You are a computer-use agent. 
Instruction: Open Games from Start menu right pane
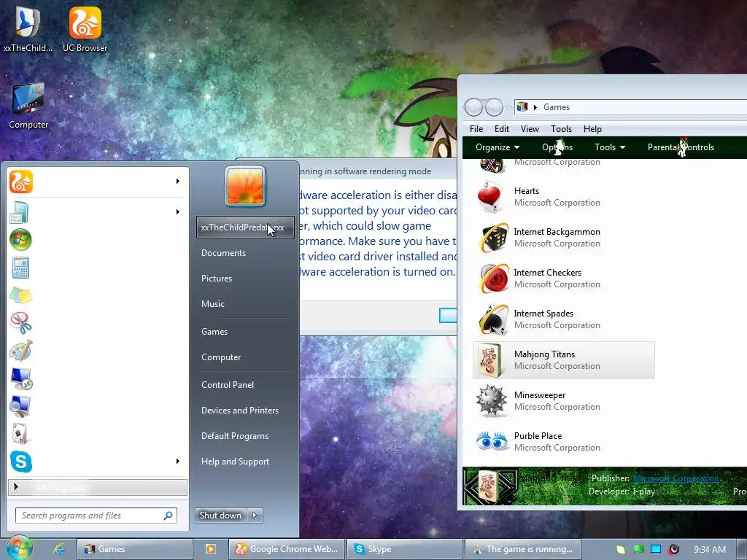pos(214,332)
